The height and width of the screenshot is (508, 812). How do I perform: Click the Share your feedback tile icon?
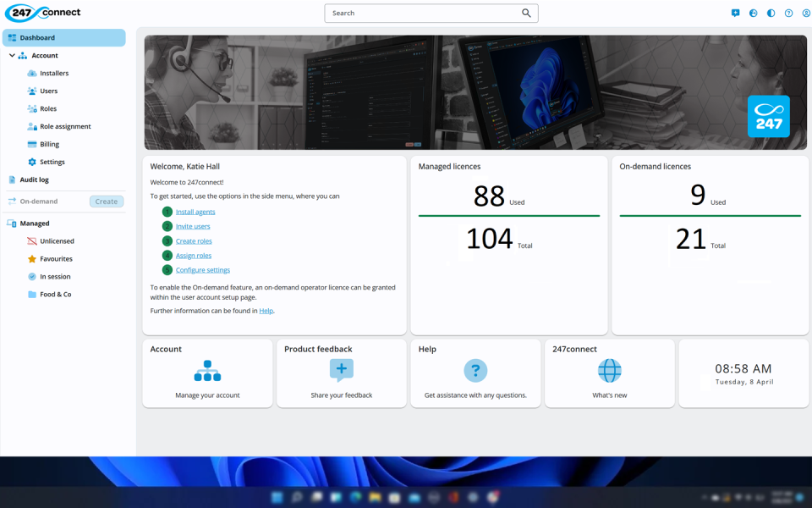tap(341, 371)
